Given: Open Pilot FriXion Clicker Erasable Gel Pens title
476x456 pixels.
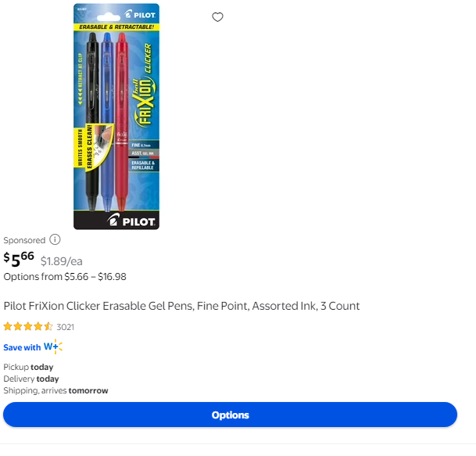Looking at the screenshot, I should pos(181,306).
